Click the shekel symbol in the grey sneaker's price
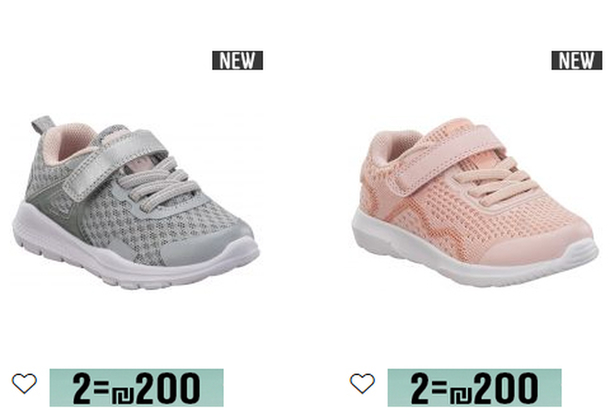The image size is (610, 417). tap(123, 394)
